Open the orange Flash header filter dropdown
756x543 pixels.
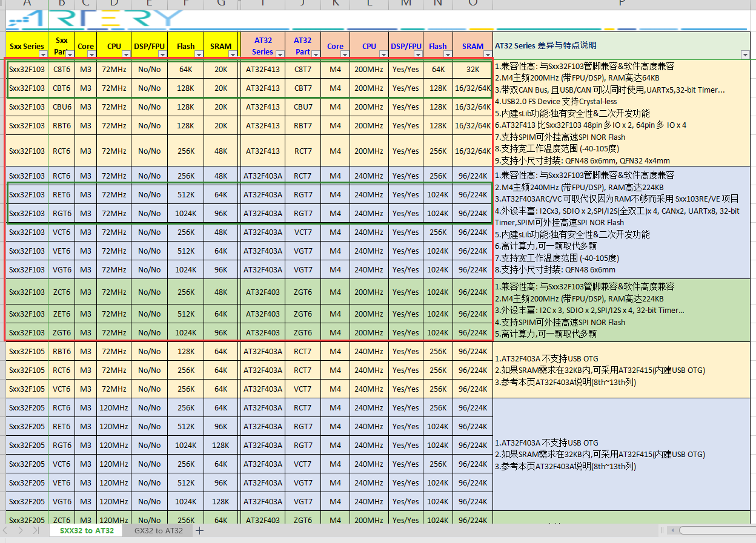[447, 54]
